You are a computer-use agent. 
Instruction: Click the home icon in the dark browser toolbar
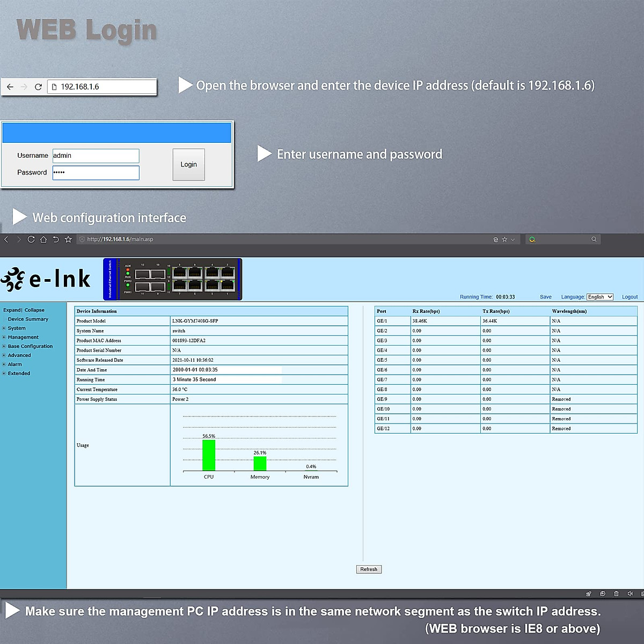43,239
